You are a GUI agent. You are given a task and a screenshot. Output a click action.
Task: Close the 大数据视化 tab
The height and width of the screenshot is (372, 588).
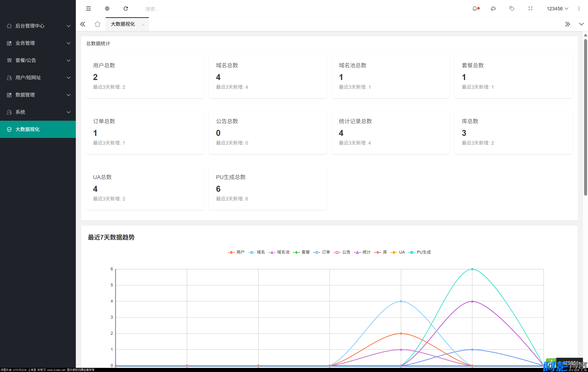143,24
